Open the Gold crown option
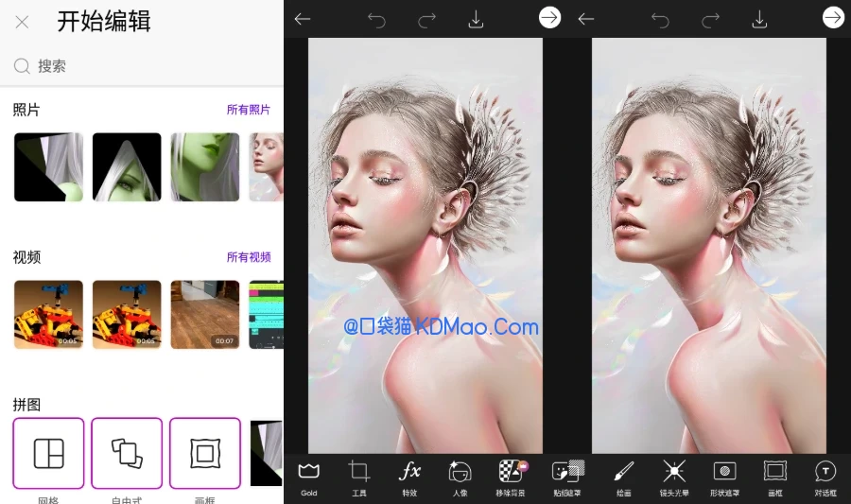This screenshot has width=851, height=504. (x=309, y=478)
